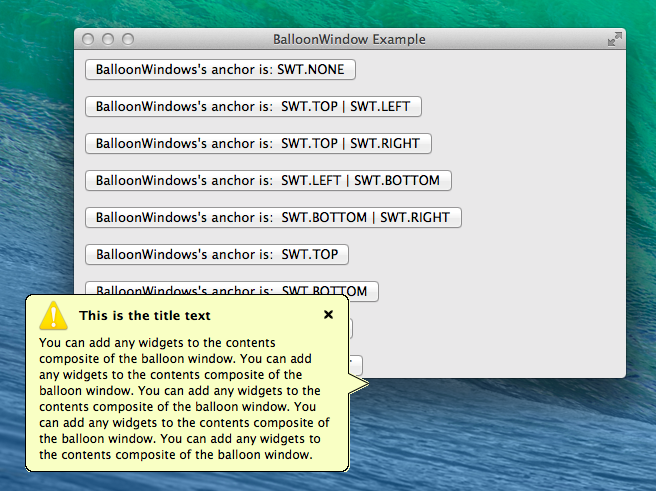The width and height of the screenshot is (656, 491).
Task: Click the SWT.LEFT | SWT.BOTTOM anchor button
Action: [x=268, y=180]
